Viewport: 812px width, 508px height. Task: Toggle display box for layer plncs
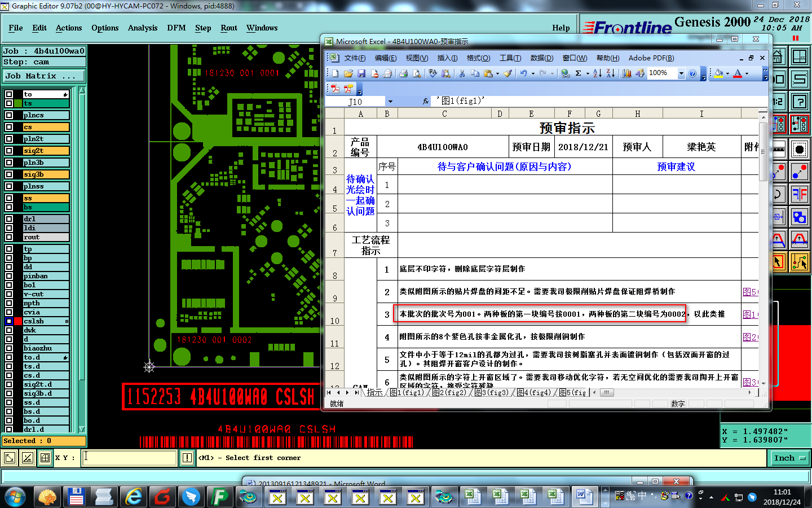click(9, 115)
